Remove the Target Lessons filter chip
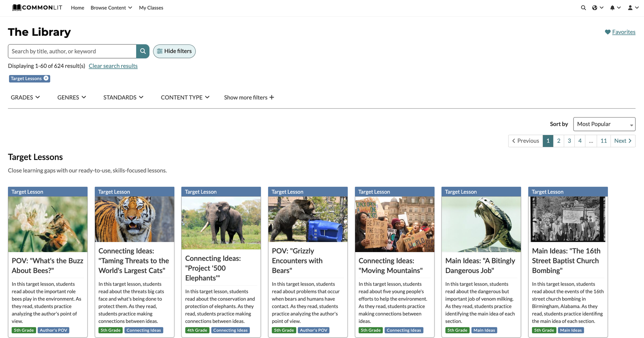The width and height of the screenshot is (644, 338). pyautogui.click(x=46, y=78)
